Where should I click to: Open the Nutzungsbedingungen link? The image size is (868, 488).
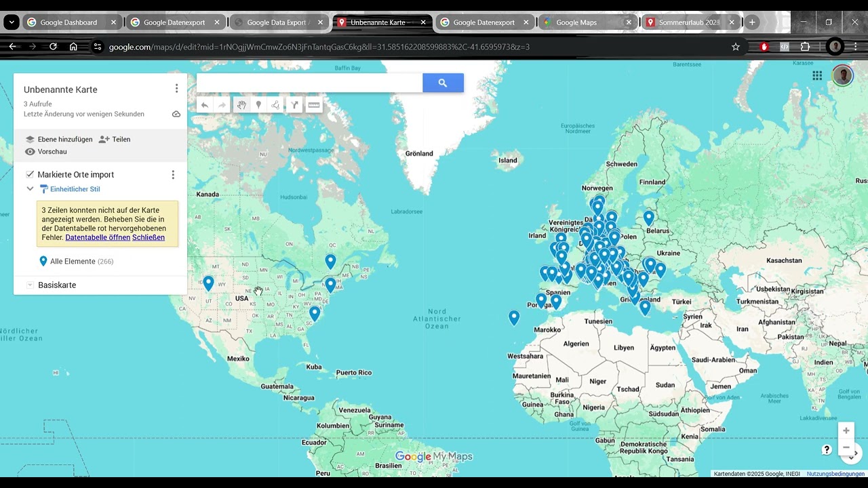click(835, 474)
